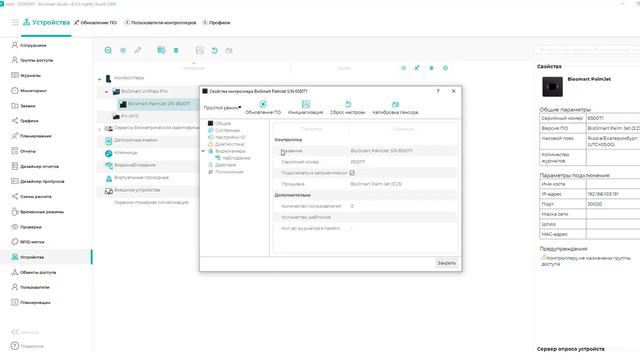640x360 pixels.
Task: Click the Сброс настроек icon in dialog
Action: (x=348, y=104)
